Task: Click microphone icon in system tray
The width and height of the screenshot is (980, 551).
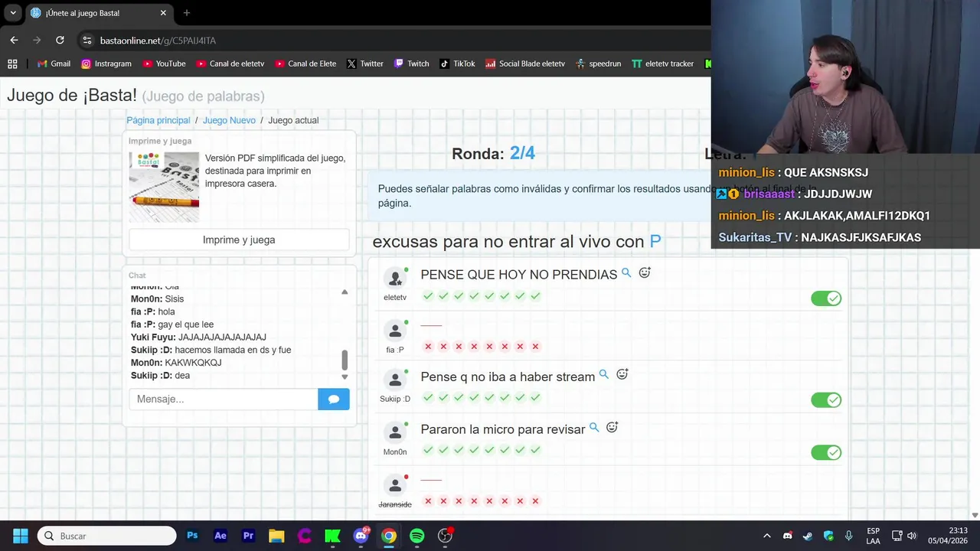Action: pyautogui.click(x=848, y=536)
